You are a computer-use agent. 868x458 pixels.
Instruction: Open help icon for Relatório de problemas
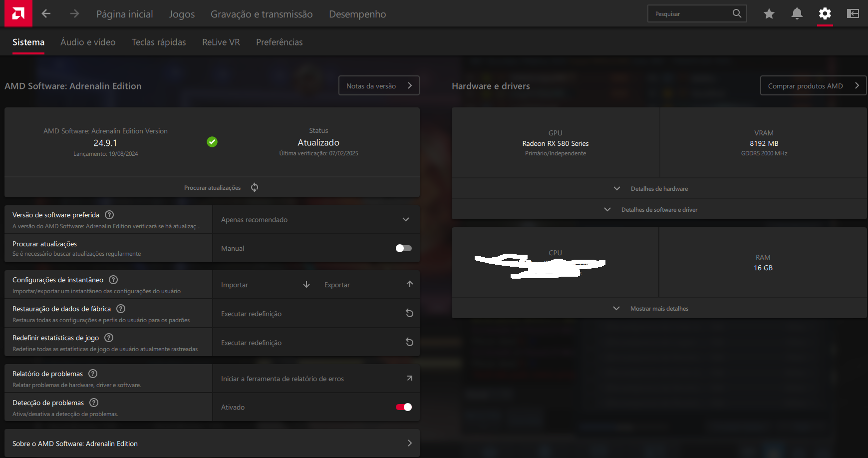pos(93,374)
